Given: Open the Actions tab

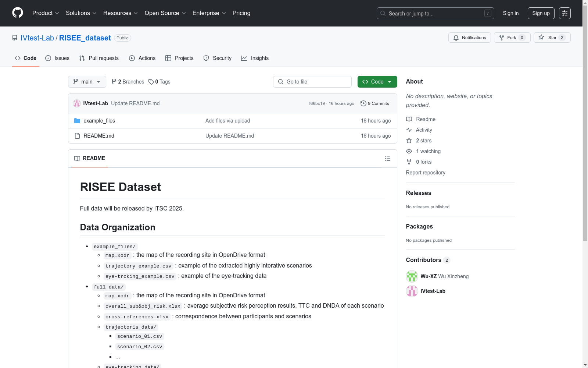Looking at the screenshot, I should [142, 58].
